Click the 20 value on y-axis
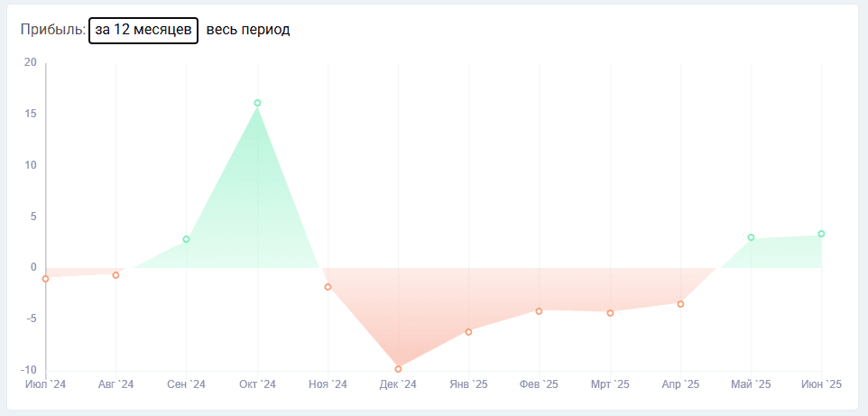The height and width of the screenshot is (416, 868). tap(31, 62)
